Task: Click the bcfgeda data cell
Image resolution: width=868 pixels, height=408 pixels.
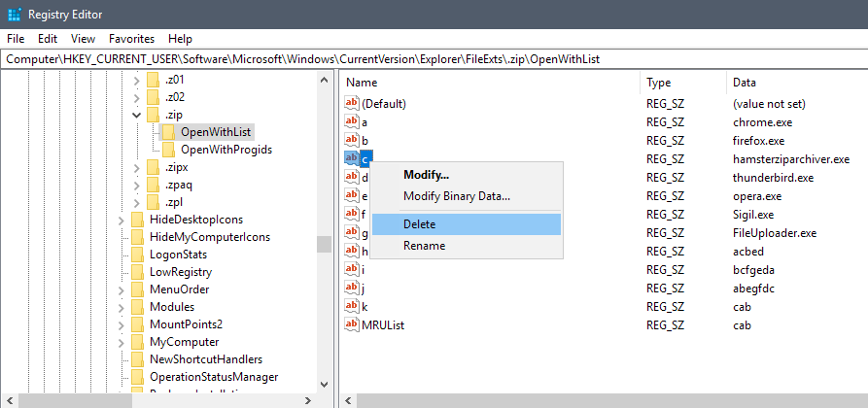Action: point(753,270)
